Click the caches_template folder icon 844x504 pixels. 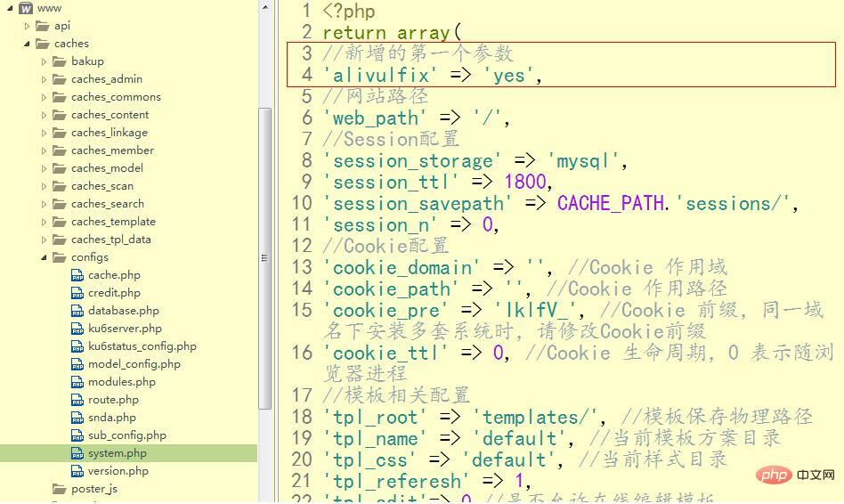pyautogui.click(x=60, y=222)
